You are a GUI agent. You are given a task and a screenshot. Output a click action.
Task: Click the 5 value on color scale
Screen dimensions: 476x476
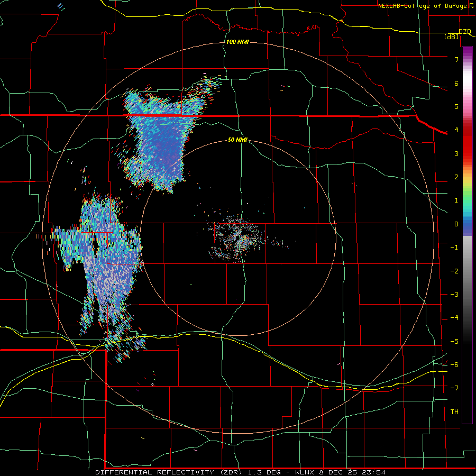(456, 106)
